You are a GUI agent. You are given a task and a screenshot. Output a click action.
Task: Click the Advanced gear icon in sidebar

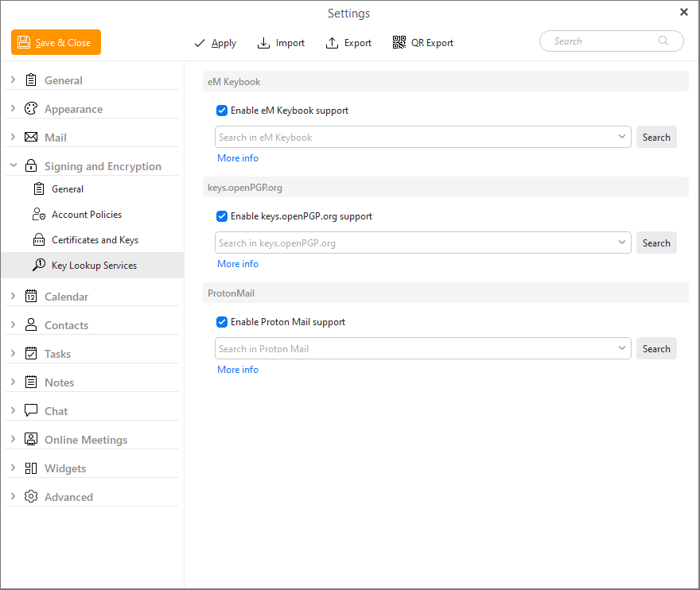[x=31, y=497]
